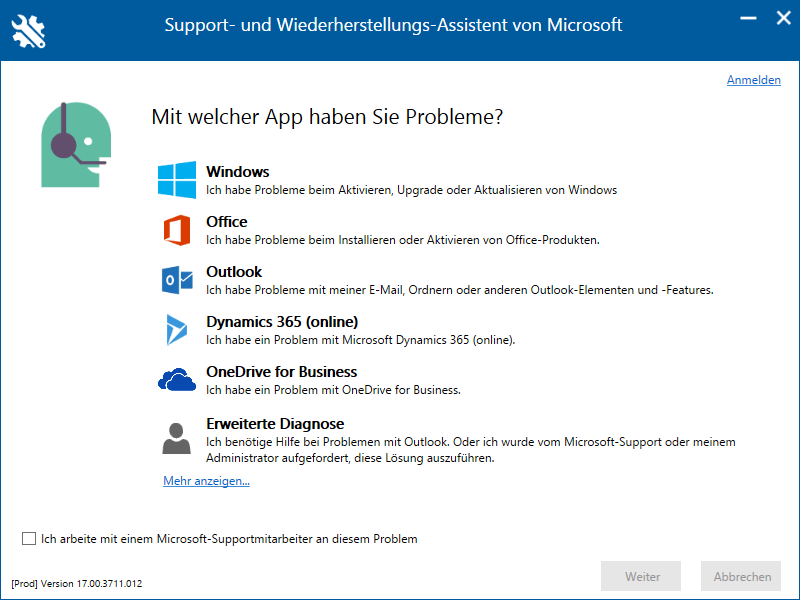
Task: Select the Office logo icon
Action: pos(177,230)
